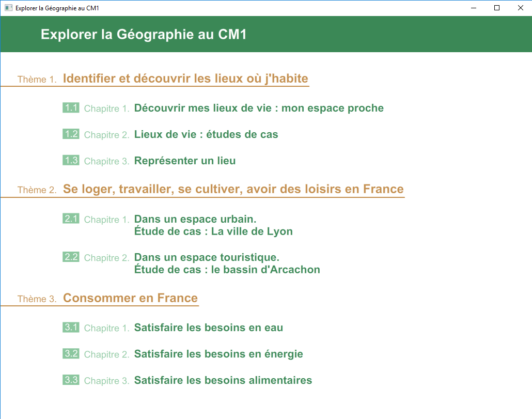Select theme heading 'Identifier et découvrir les lieux où j'habite'
The width and height of the screenshot is (532, 419).
[x=185, y=79]
